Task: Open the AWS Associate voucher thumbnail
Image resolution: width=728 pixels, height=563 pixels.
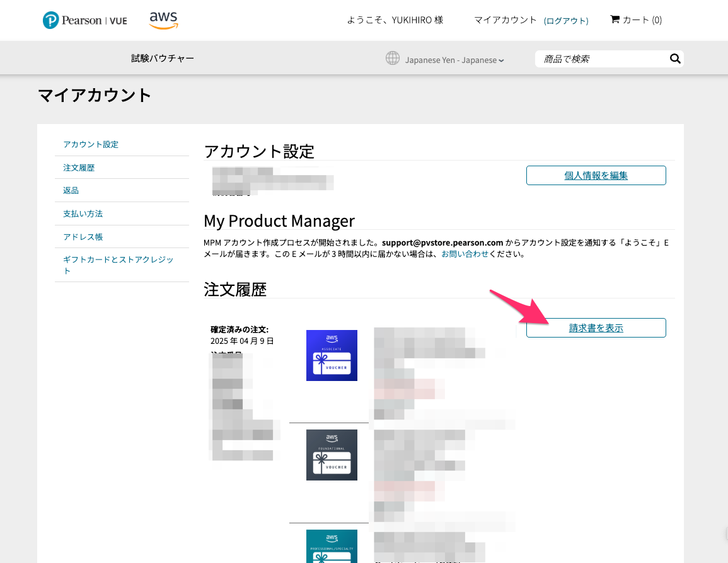Action: [332, 355]
